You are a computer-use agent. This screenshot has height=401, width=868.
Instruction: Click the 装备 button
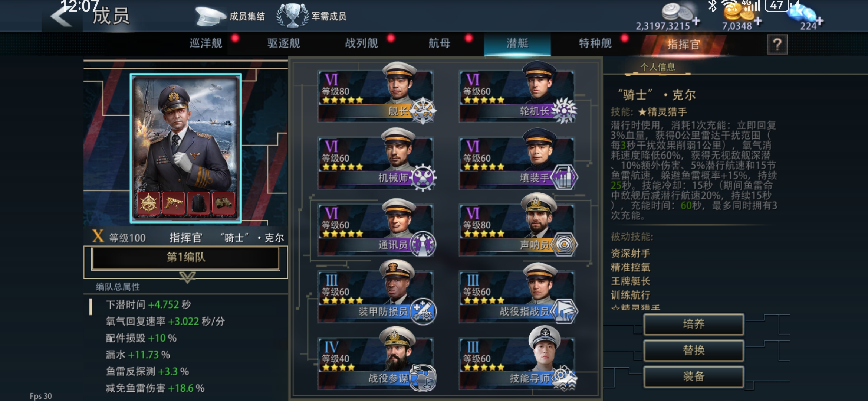(x=694, y=376)
